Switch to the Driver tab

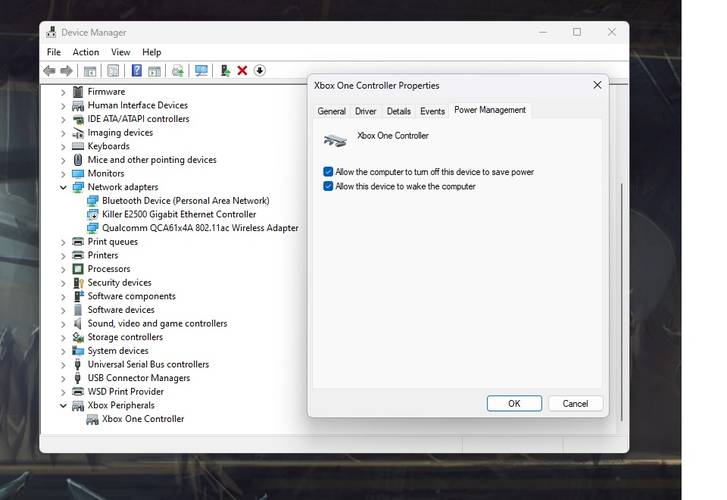(365, 111)
